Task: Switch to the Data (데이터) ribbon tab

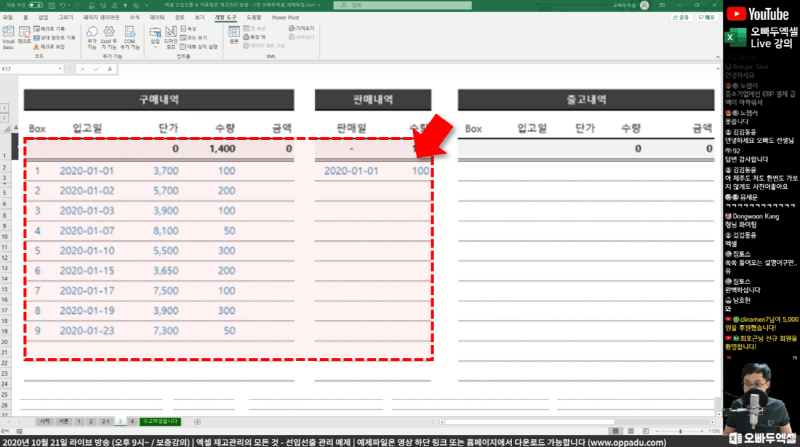Action: [x=157, y=17]
